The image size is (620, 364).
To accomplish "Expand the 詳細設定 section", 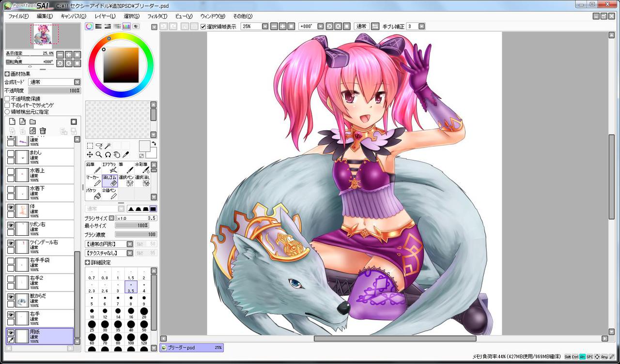I will pyautogui.click(x=88, y=262).
